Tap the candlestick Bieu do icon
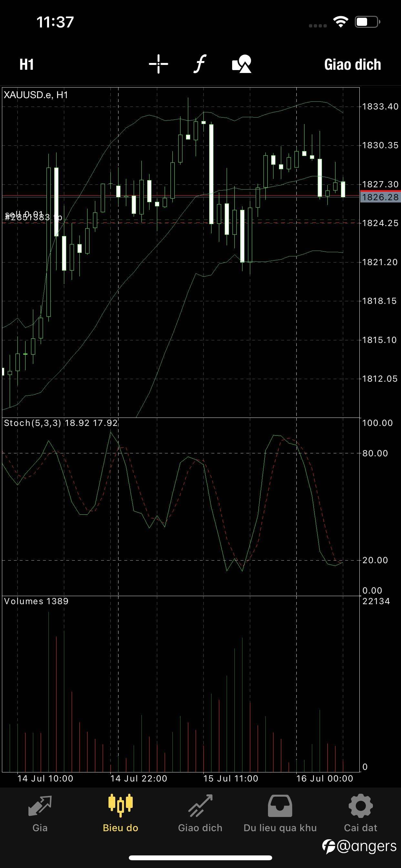The width and height of the screenshot is (401, 868). (x=120, y=806)
